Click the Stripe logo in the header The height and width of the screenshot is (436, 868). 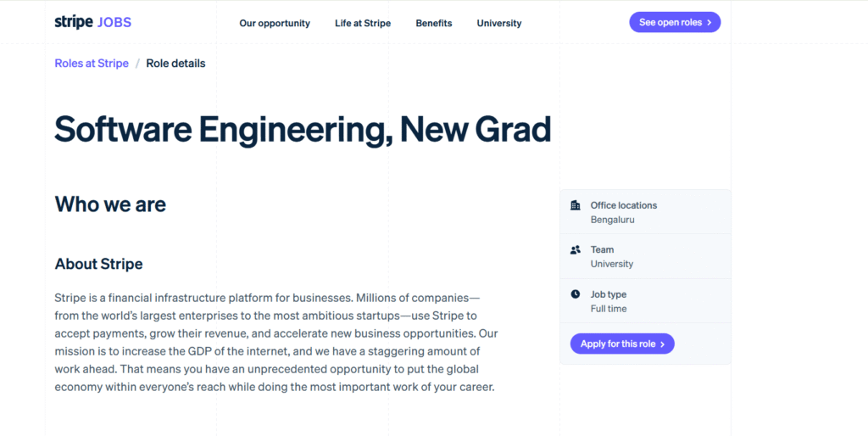point(74,22)
